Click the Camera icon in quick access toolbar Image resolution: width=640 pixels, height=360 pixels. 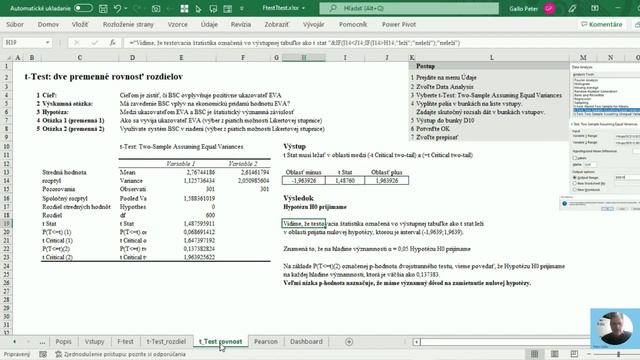[156, 8]
